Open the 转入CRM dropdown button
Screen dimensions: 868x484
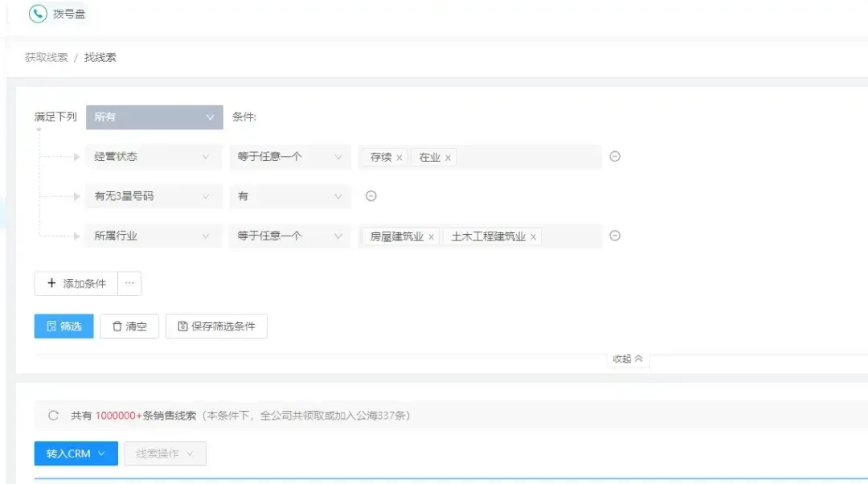[76, 453]
